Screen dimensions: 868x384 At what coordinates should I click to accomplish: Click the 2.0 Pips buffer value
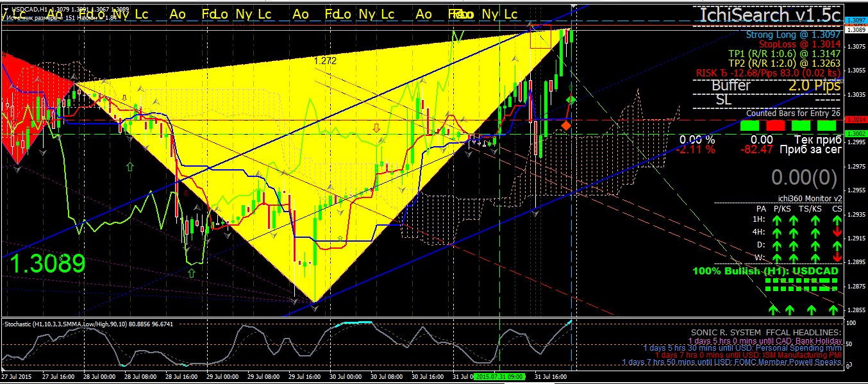click(814, 86)
